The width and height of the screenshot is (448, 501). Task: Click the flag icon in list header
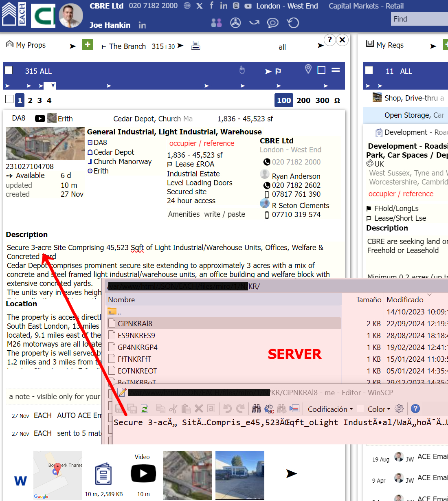coord(278,71)
